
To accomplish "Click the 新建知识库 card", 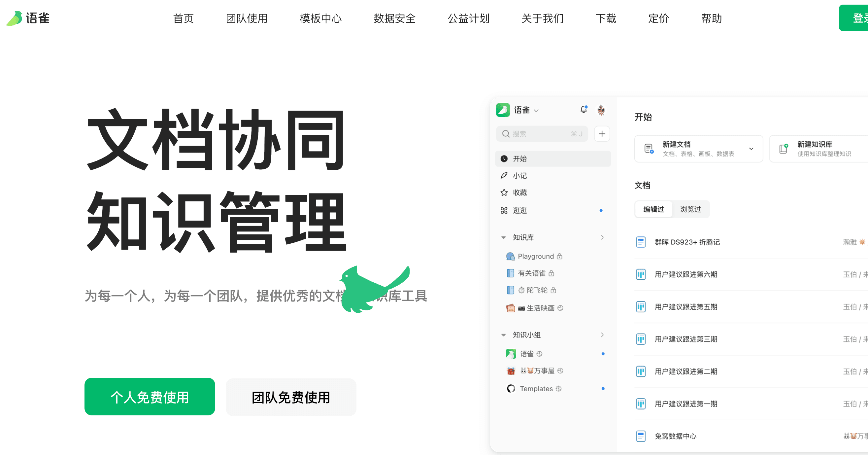I will [x=819, y=149].
